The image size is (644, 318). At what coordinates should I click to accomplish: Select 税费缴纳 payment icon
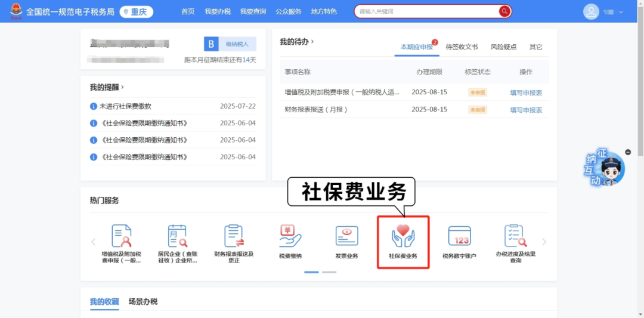[x=290, y=236]
